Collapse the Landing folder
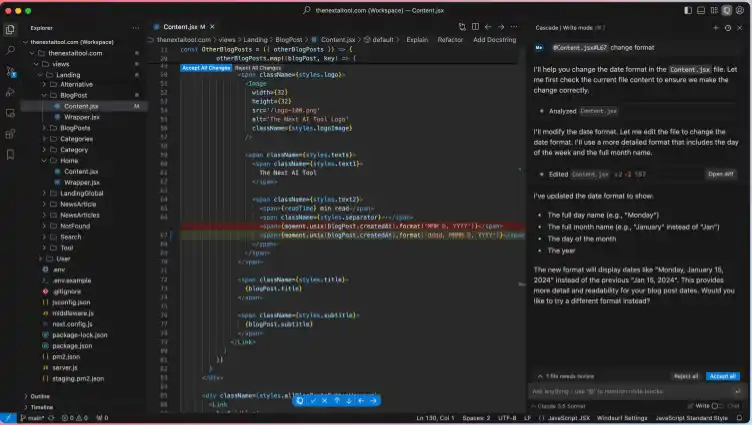The width and height of the screenshot is (752, 425). point(40,75)
